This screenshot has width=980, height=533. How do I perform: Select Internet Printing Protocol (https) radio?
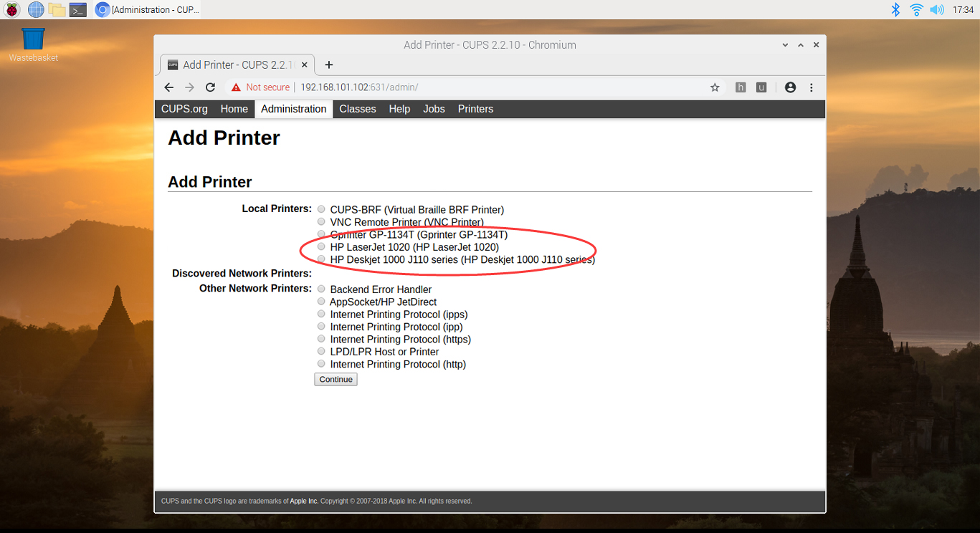pos(321,339)
